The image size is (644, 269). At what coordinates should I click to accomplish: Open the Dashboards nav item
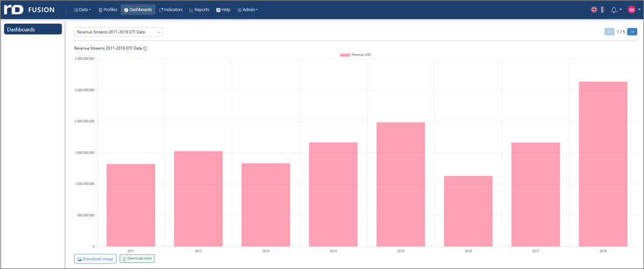[138, 9]
